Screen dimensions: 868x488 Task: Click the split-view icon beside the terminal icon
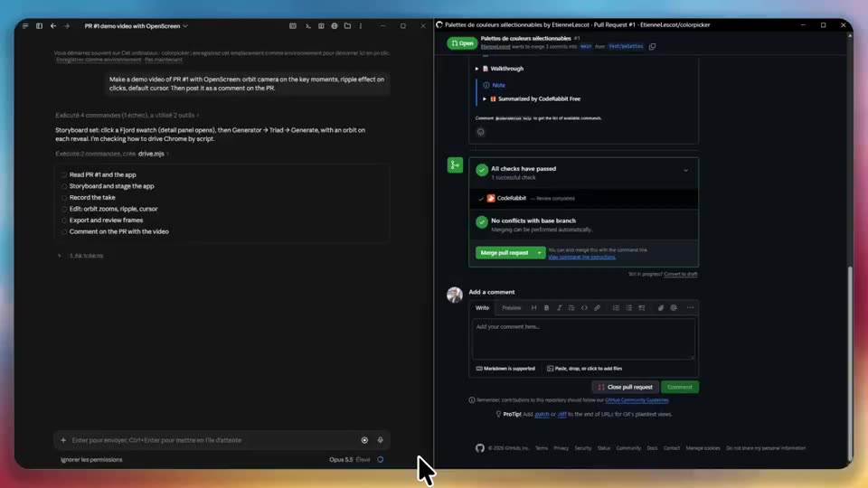(x=321, y=26)
